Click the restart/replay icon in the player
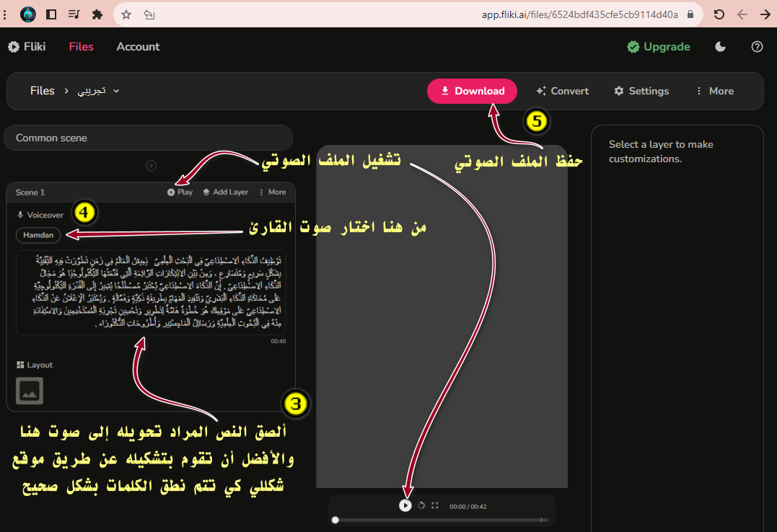This screenshot has height=532, width=777. tap(421, 506)
